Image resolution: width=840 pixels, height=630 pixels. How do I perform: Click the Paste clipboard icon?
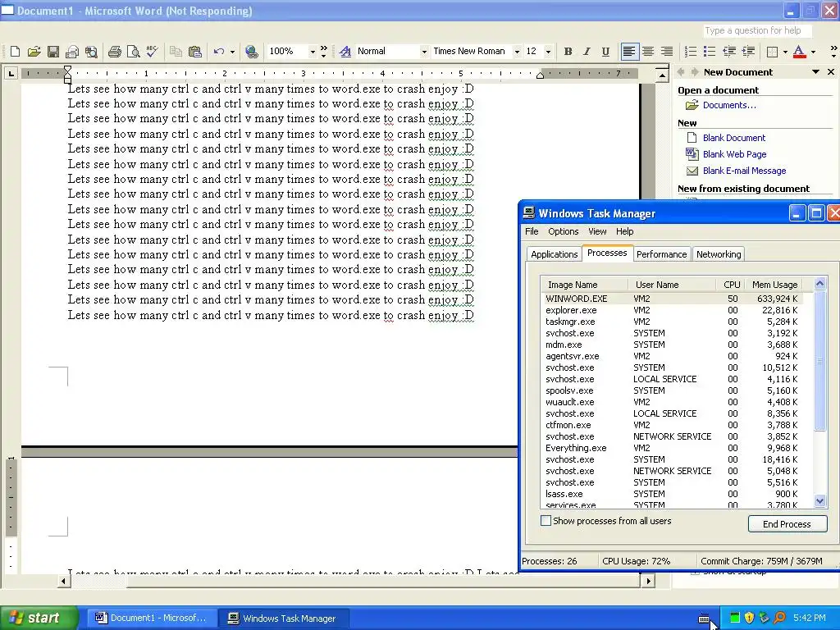point(195,52)
